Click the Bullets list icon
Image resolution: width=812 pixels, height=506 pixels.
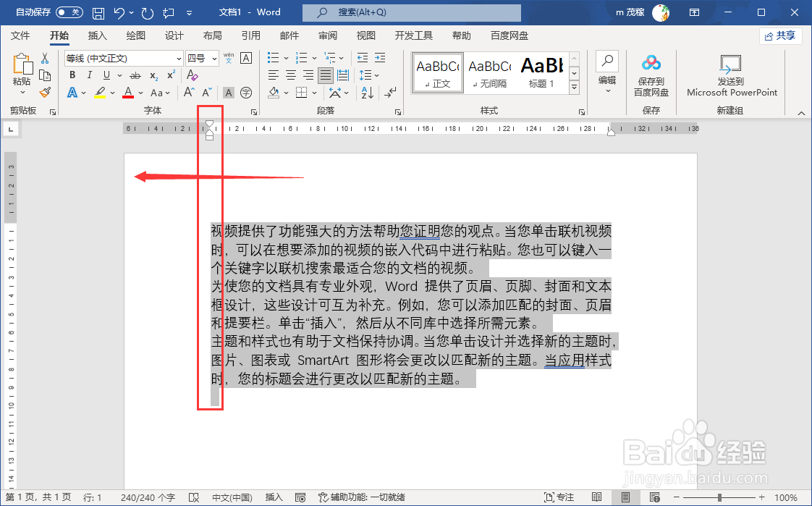[273, 57]
